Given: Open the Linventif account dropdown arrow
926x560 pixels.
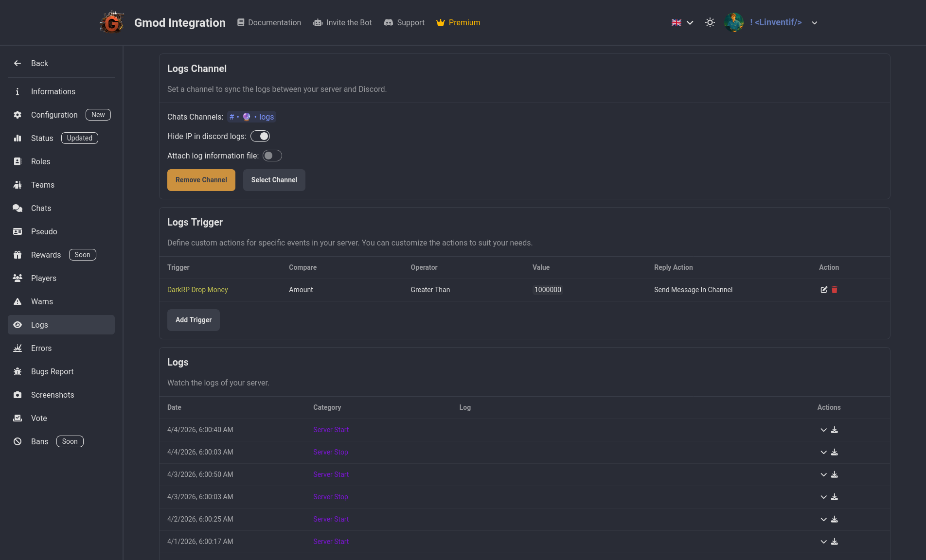Looking at the screenshot, I should pyautogui.click(x=815, y=23).
